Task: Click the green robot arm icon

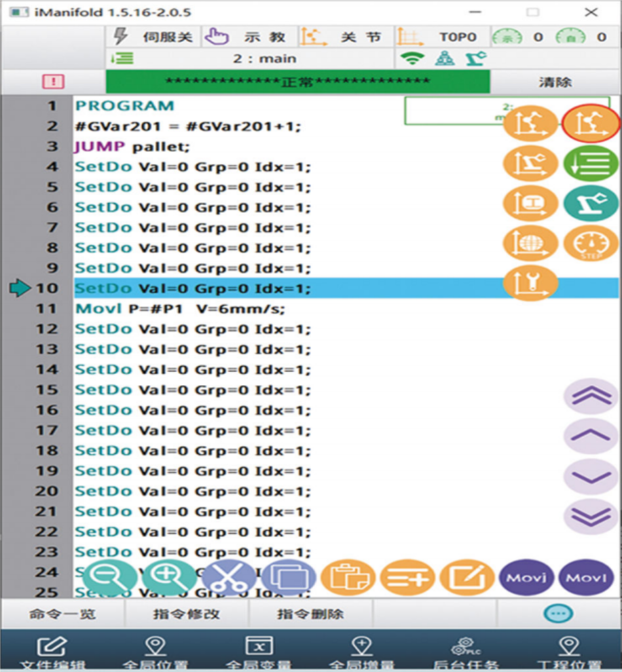Action: click(x=591, y=204)
